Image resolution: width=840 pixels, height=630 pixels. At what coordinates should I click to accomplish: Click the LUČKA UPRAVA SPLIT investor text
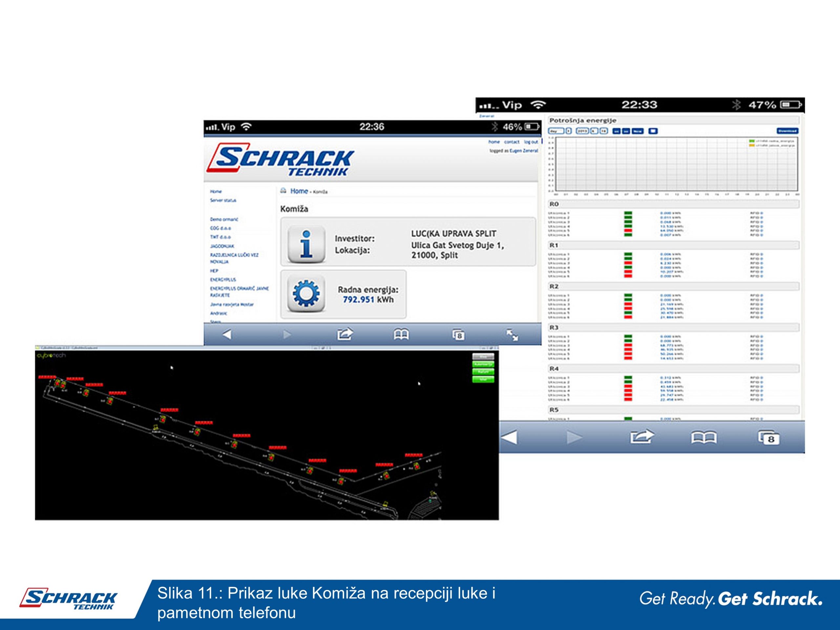point(453,234)
